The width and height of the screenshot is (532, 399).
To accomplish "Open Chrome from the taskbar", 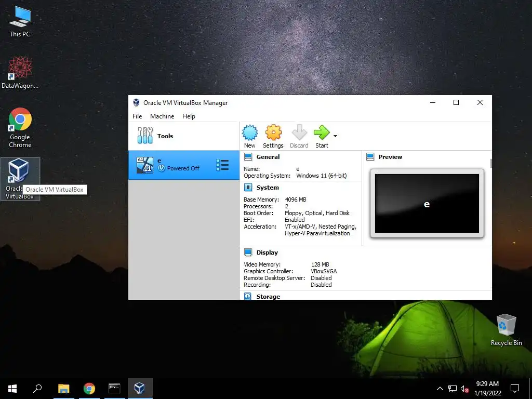I will 89,389.
